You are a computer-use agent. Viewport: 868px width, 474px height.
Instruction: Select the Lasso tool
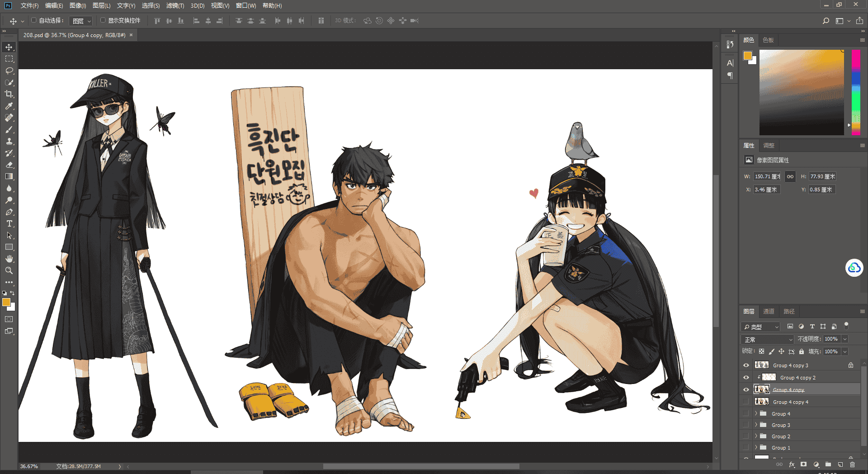9,71
